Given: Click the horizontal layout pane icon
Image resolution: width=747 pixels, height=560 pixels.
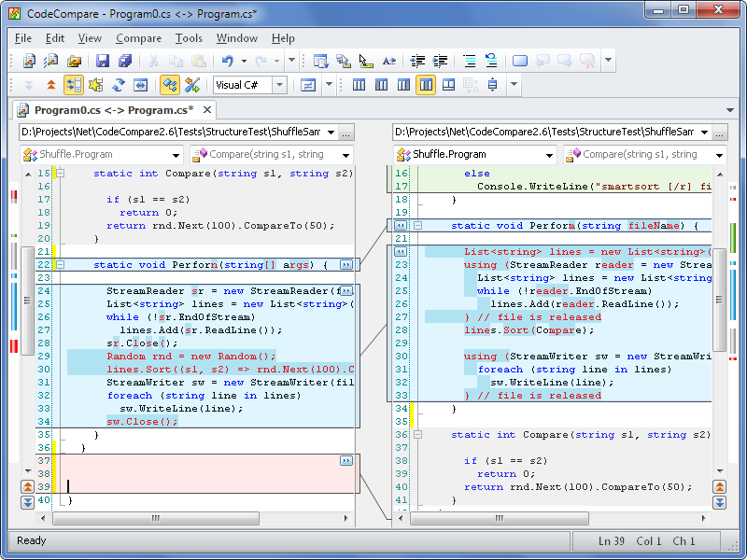Looking at the screenshot, I should click(x=448, y=86).
